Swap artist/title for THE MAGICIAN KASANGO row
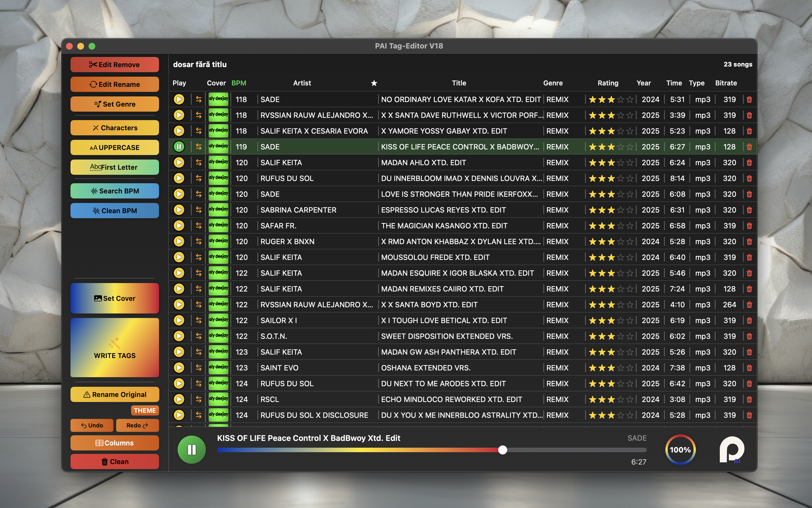Screen dimensions: 812x508 (198, 226)
